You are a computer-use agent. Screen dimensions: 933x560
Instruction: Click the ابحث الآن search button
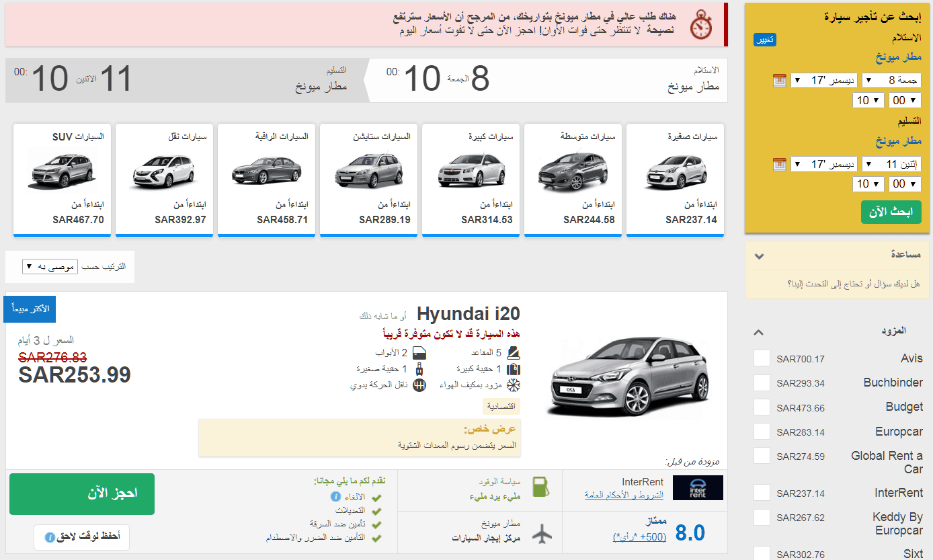pos(891,212)
